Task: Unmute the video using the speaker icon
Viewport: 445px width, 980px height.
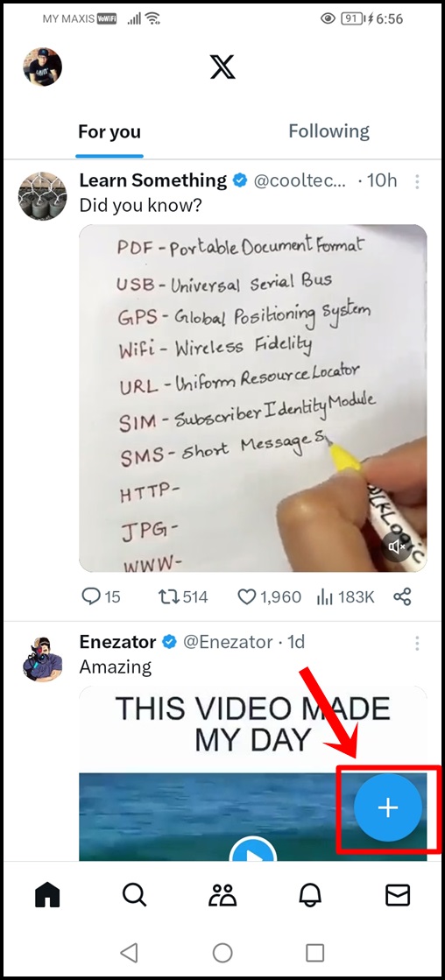Action: [x=398, y=546]
